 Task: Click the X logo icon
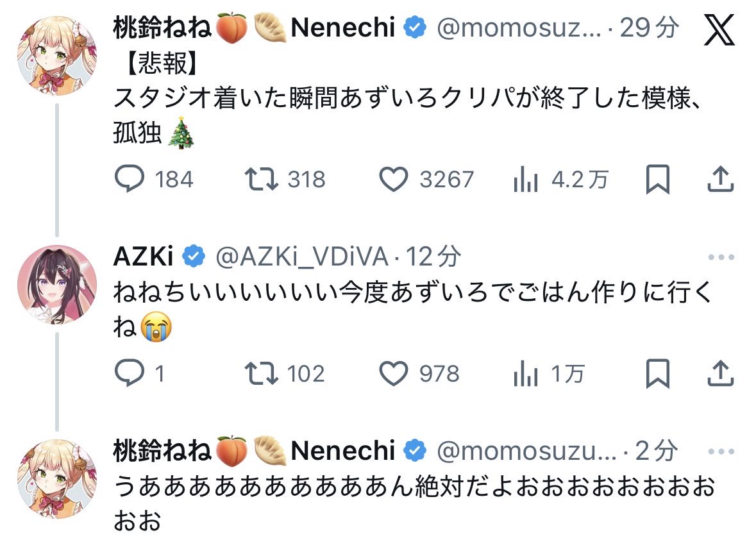tap(719, 30)
